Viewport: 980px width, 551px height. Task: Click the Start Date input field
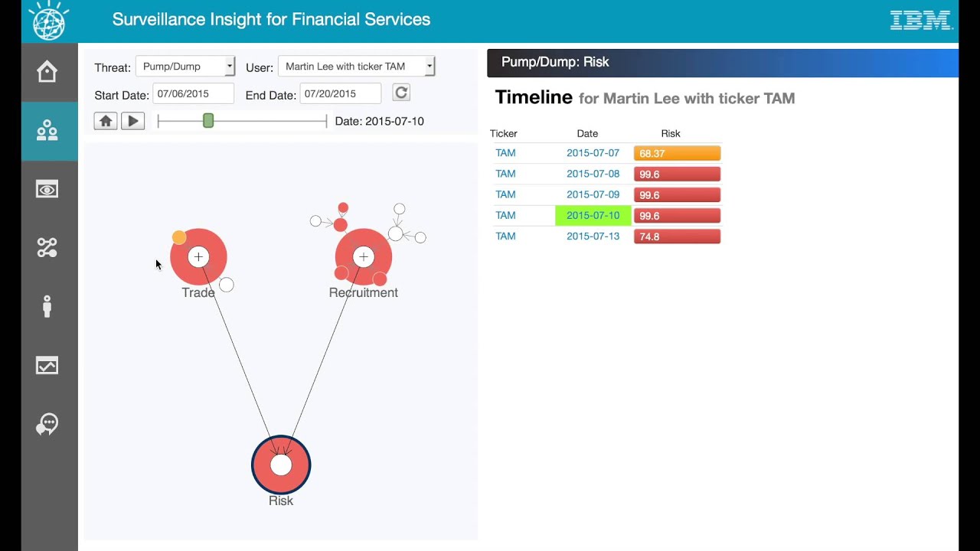[x=194, y=94]
